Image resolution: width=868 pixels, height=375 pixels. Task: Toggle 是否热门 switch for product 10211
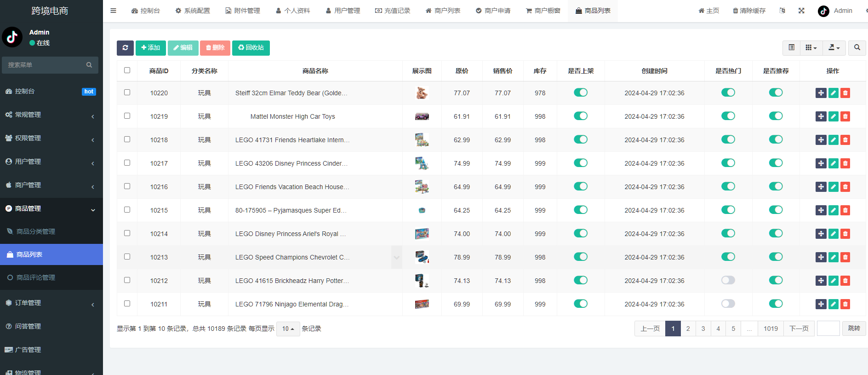pyautogui.click(x=728, y=304)
